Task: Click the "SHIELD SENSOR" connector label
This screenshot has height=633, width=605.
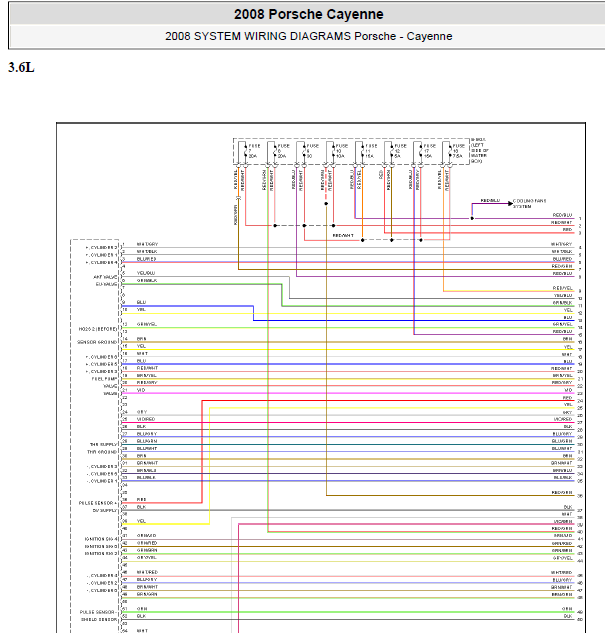Action: (99, 620)
